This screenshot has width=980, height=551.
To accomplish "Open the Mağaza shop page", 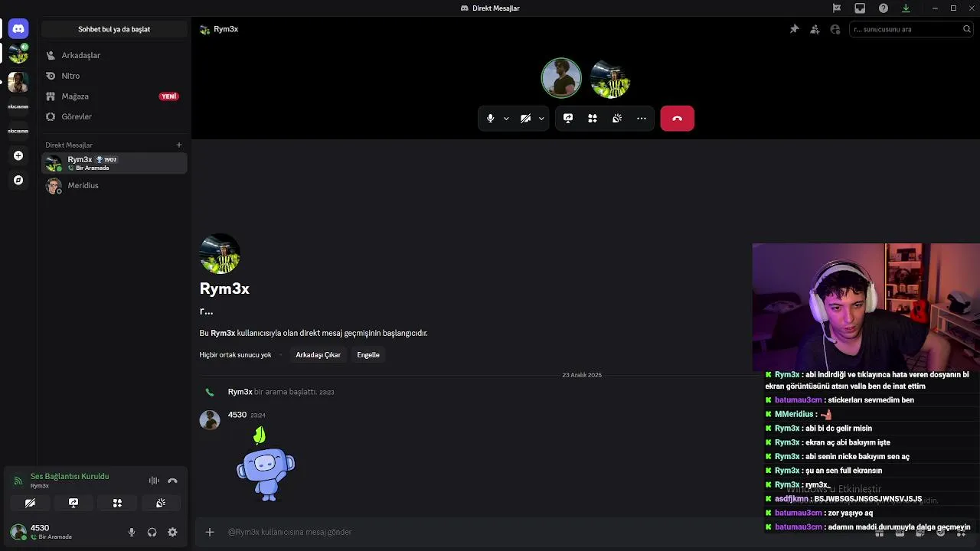I will click(114, 96).
